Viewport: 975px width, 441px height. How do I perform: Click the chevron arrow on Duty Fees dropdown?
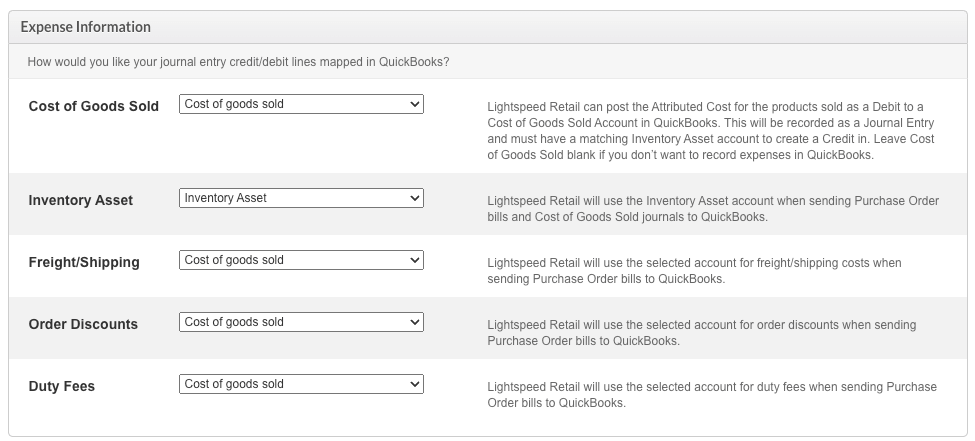tap(415, 384)
